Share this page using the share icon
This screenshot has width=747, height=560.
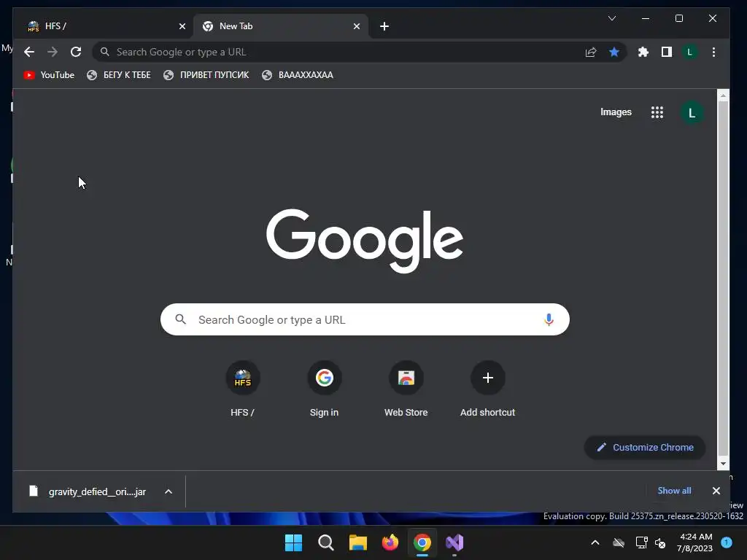(591, 52)
